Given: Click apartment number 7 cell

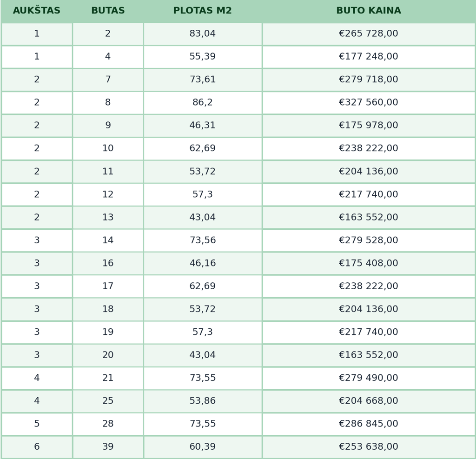Looking at the screenshot, I should click(108, 80).
